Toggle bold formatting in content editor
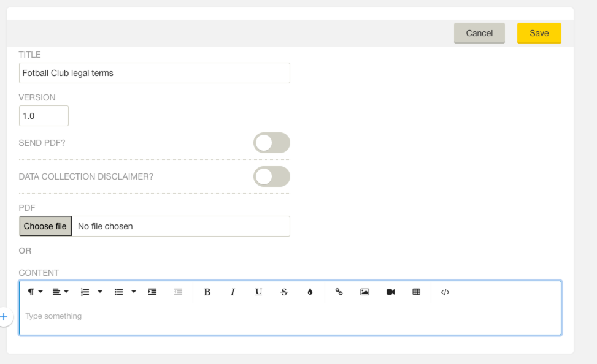This screenshot has width=597, height=364. coord(207,292)
